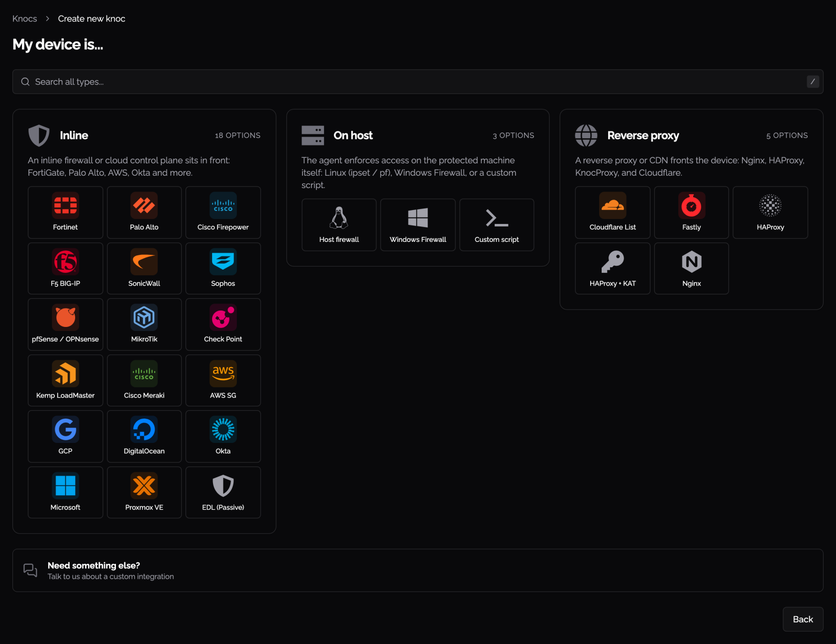
Task: Pick the Cisco Firepower option
Action: 223,213
